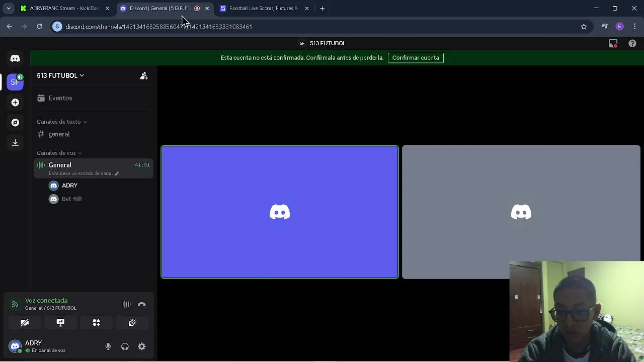This screenshot has width=644, height=362.
Task: Open Discord help question mark icon
Action: 632,44
